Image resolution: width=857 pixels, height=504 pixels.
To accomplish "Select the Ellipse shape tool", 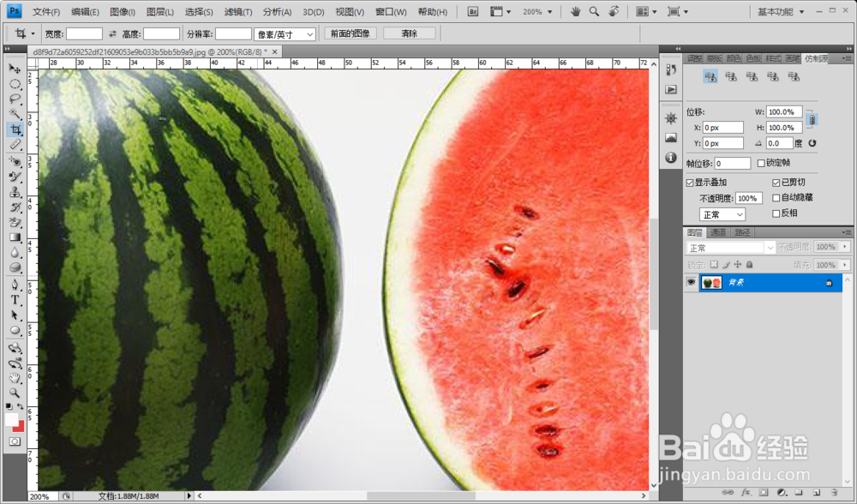I will coord(15,331).
